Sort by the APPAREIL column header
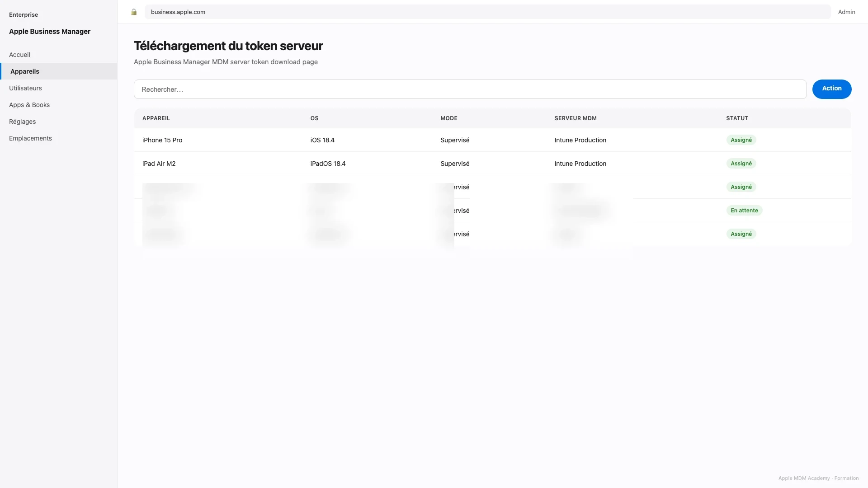 (156, 118)
